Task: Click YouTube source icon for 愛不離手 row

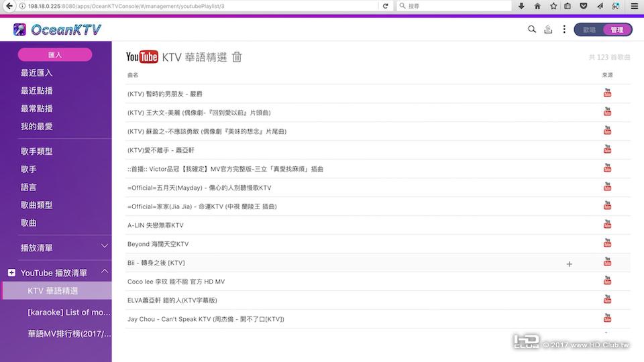Action: 608,149
